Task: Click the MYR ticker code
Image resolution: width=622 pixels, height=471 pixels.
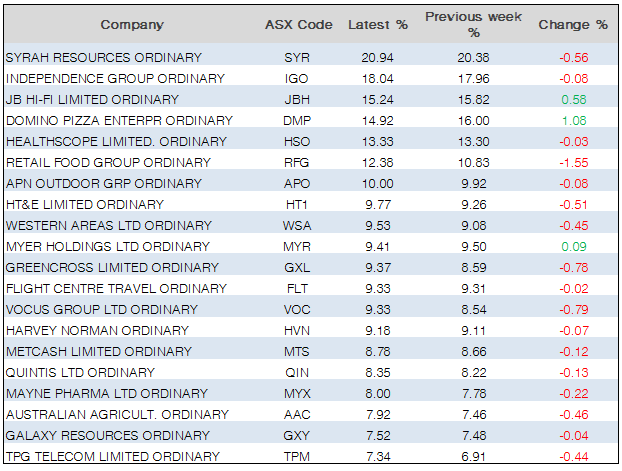Action: pos(297,247)
